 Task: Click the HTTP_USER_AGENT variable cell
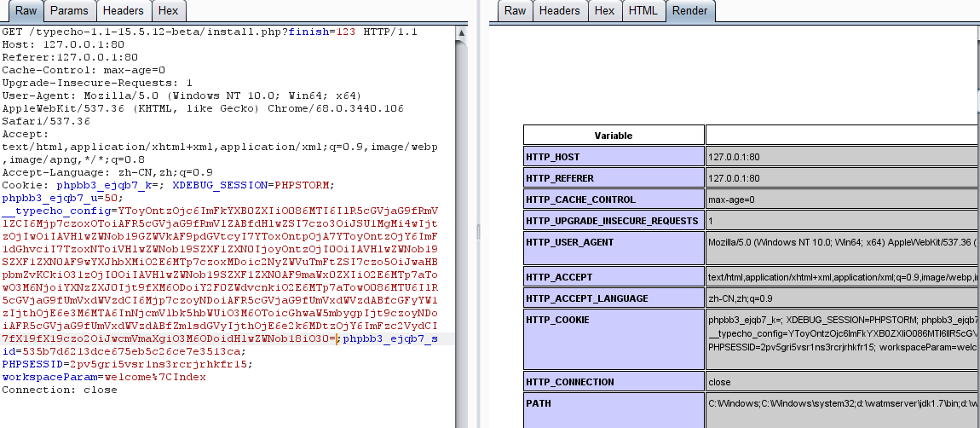(x=613, y=248)
